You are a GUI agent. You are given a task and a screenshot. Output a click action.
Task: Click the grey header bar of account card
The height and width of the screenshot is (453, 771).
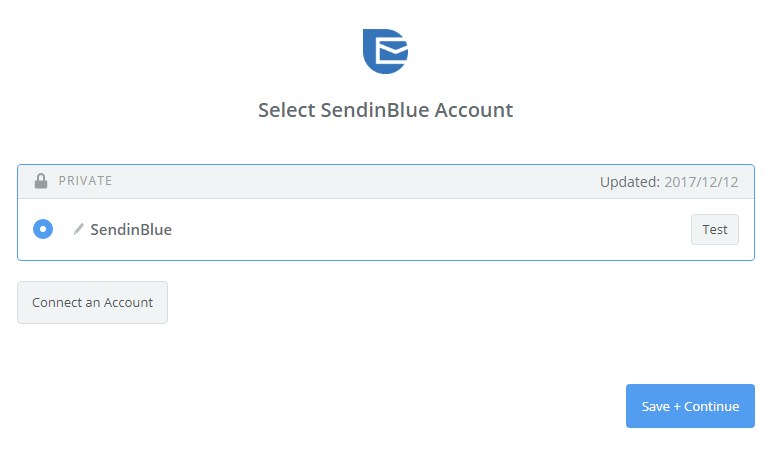350,181
